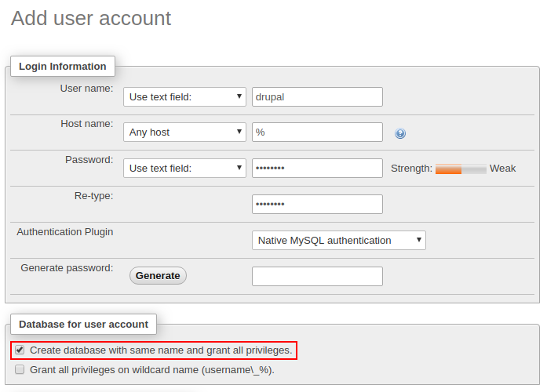Expand the Any host dropdown

coord(185,132)
